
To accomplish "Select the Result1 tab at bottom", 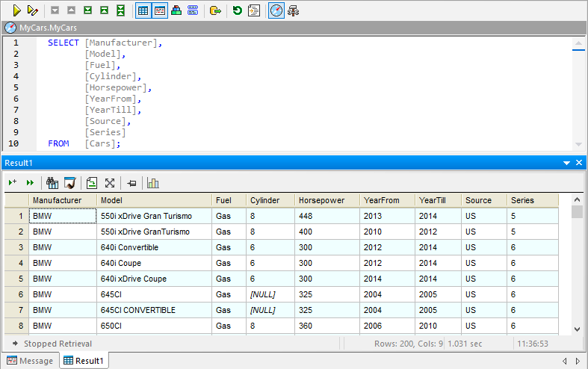I will click(x=84, y=361).
